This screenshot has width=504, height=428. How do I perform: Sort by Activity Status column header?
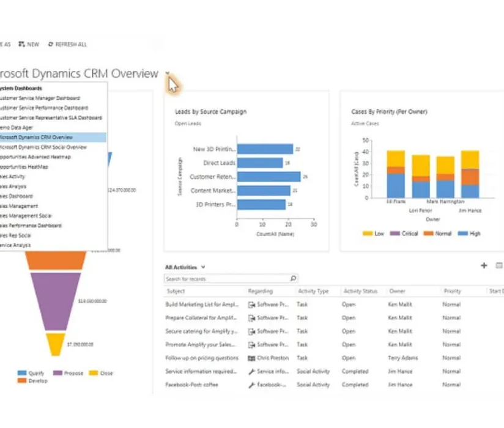pos(360,291)
